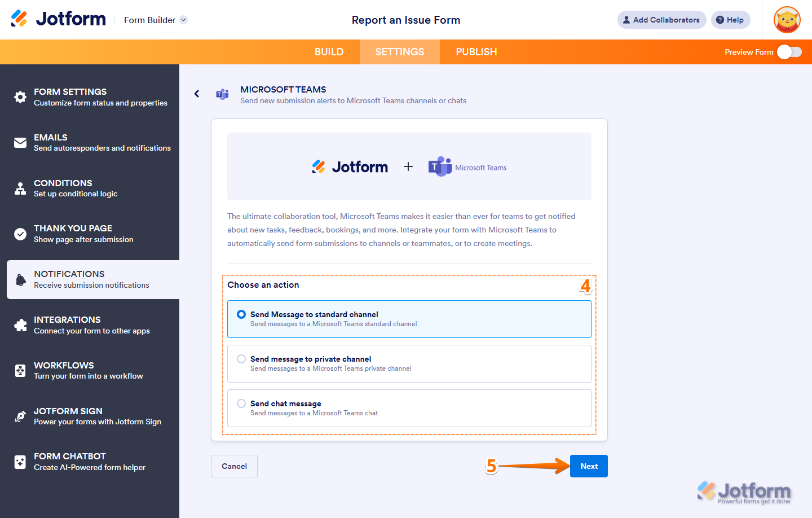Click the Add Collaborators option
812x518 pixels.
(x=661, y=20)
